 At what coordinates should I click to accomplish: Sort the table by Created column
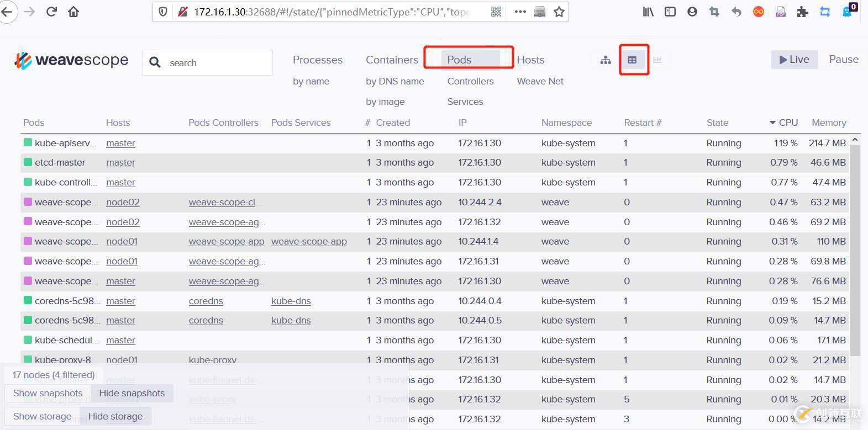[x=393, y=123]
